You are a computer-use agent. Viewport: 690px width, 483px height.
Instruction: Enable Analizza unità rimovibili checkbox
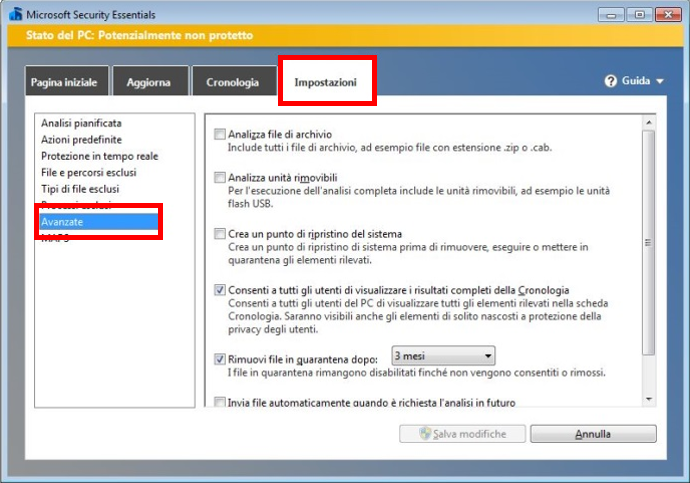pyautogui.click(x=220, y=177)
